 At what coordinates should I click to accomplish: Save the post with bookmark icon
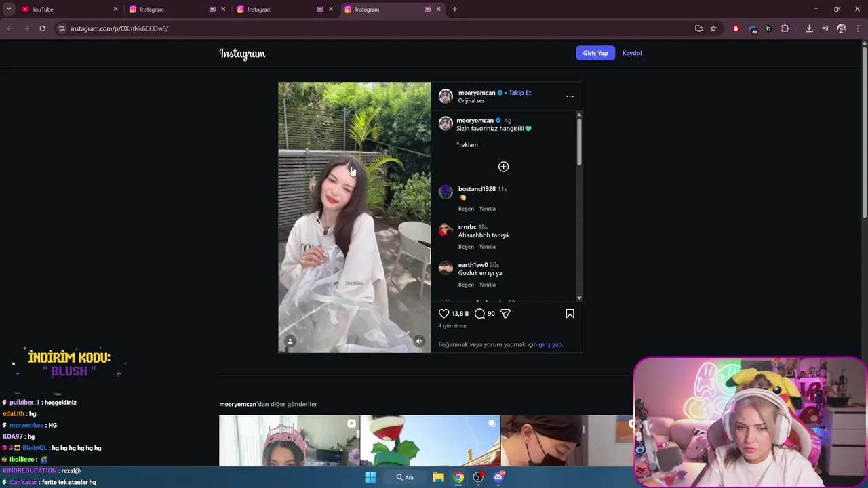(570, 314)
